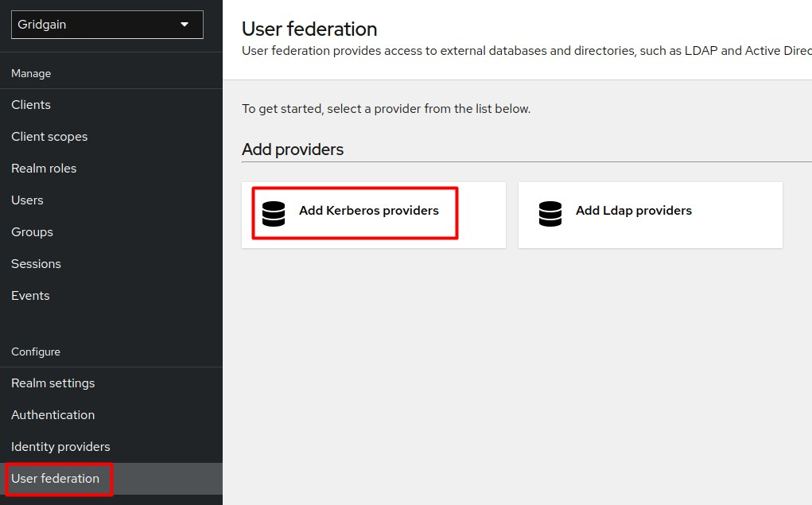Click the Ldap provider database icon
This screenshot has height=505, width=812.
(550, 214)
